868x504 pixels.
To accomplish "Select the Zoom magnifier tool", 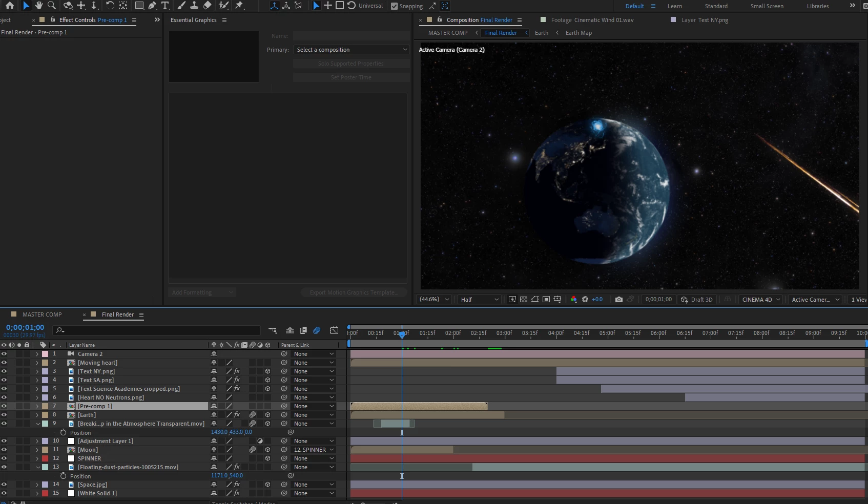I will pos(52,6).
